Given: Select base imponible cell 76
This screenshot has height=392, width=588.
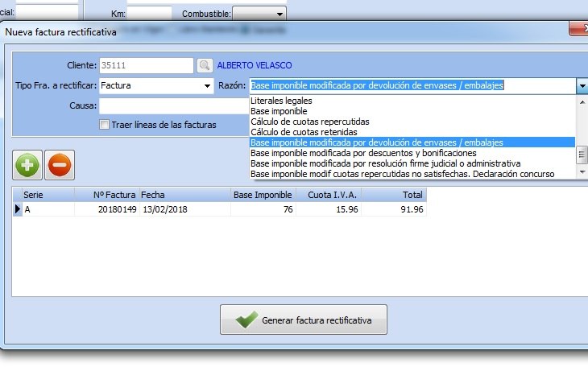Looking at the screenshot, I should pyautogui.click(x=263, y=209).
